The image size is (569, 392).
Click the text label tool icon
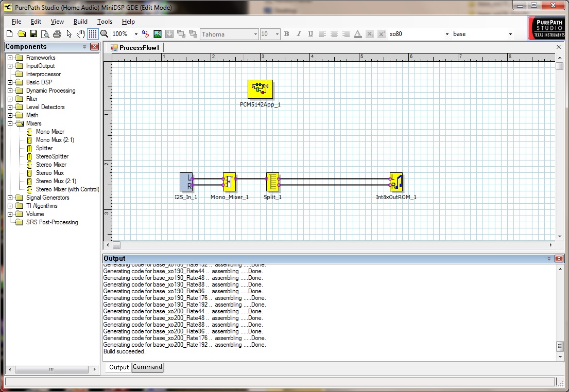[x=146, y=34]
